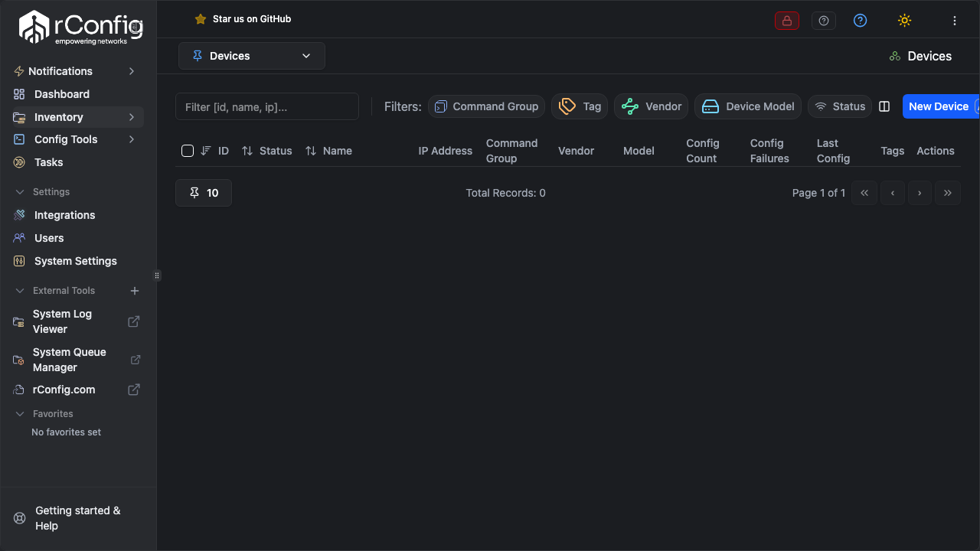
Task: Open the Device Model filter
Action: point(748,106)
